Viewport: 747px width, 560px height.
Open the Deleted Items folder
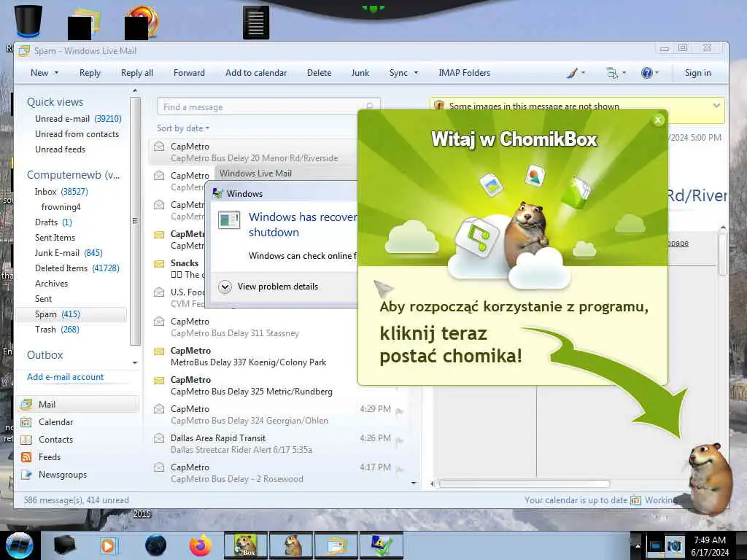pos(77,268)
